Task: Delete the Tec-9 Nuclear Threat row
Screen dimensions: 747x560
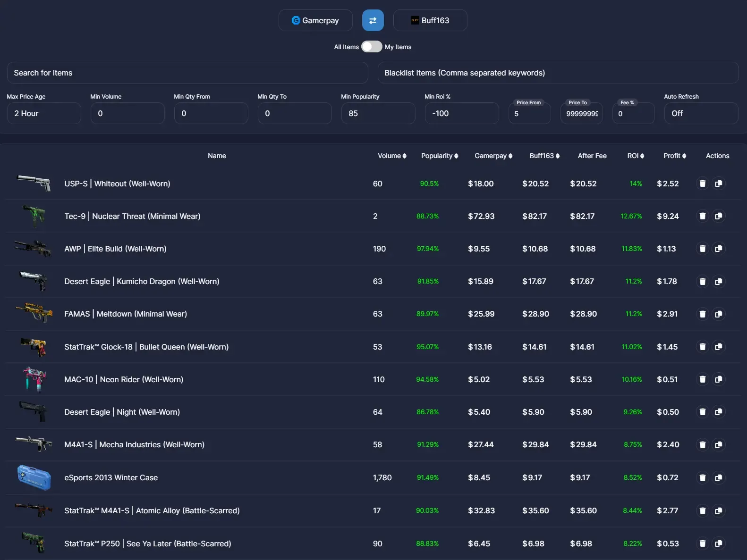Action: coord(703,216)
